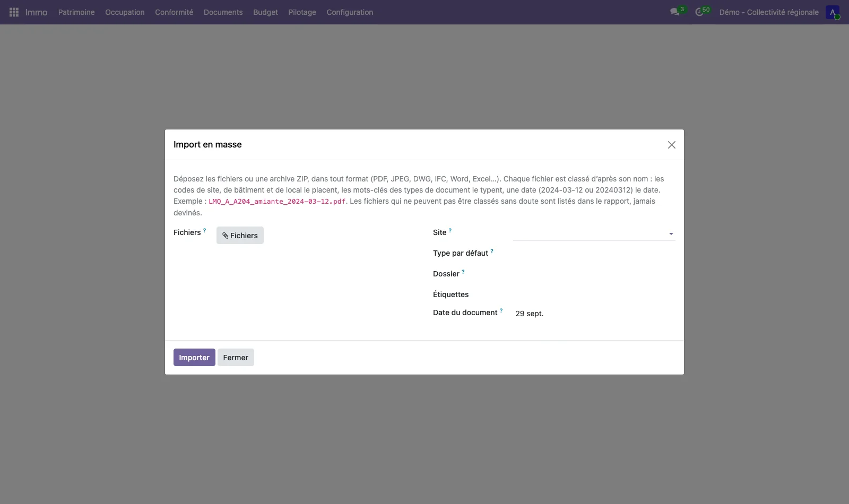Open the Conformité menu

point(174,12)
